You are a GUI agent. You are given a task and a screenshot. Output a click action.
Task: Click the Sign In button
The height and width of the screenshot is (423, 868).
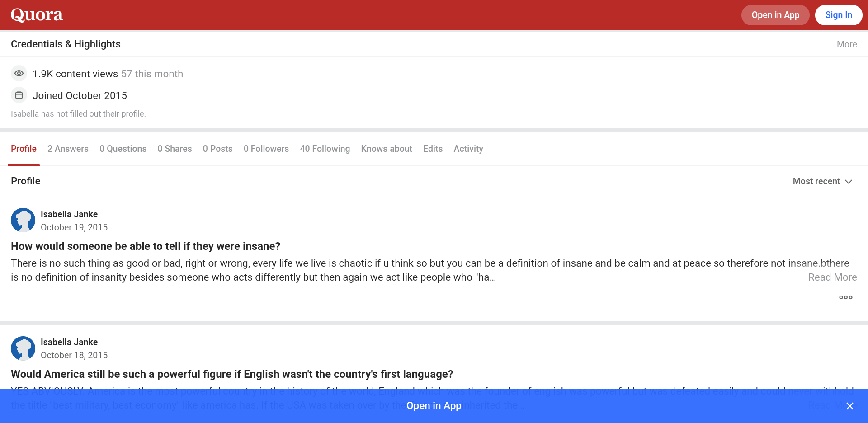[x=839, y=15]
